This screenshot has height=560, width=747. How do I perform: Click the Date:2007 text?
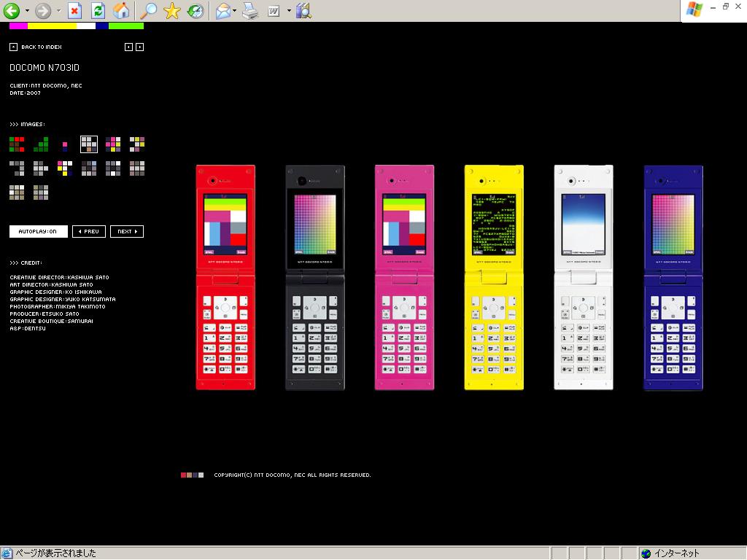click(26, 93)
